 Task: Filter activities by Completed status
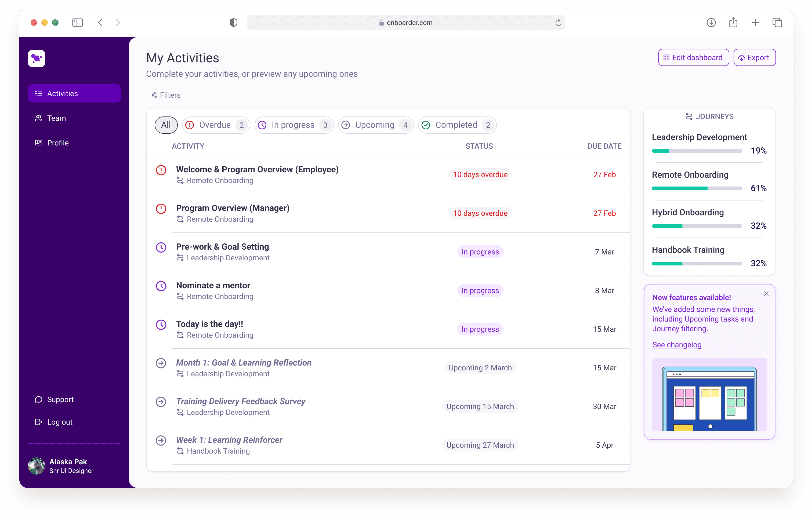point(457,125)
